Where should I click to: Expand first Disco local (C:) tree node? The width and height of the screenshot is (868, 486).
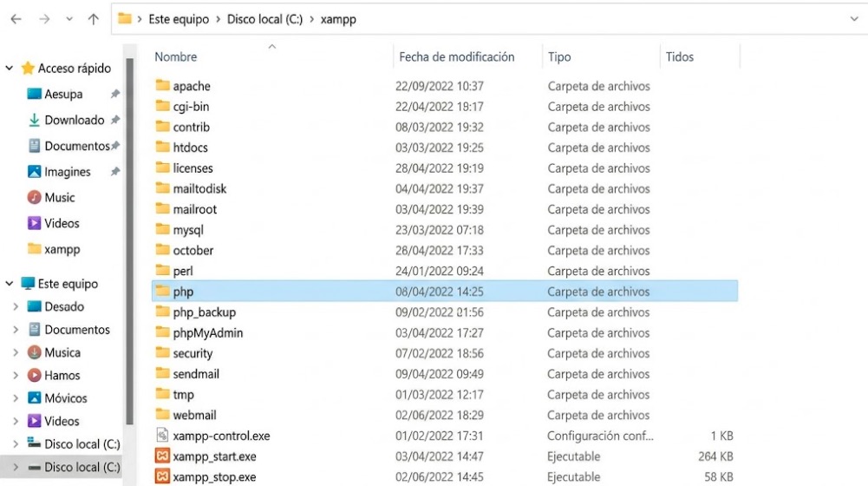pyautogui.click(x=16, y=443)
